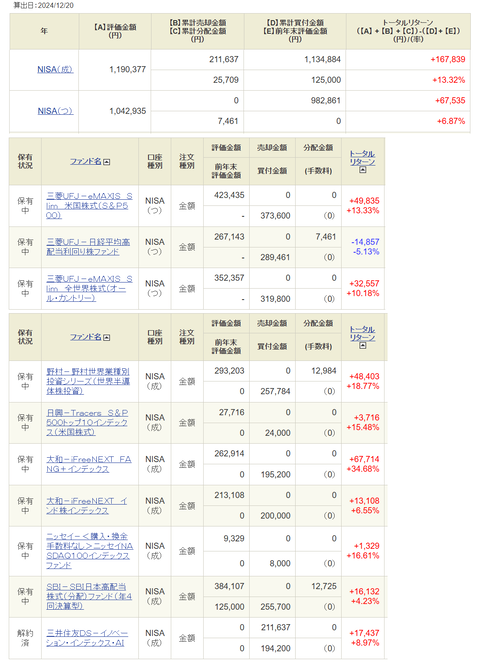Open 三菱UFJ 日経平均高配当利回り株ファンド link
This screenshot has width=480, height=664.
point(88,246)
